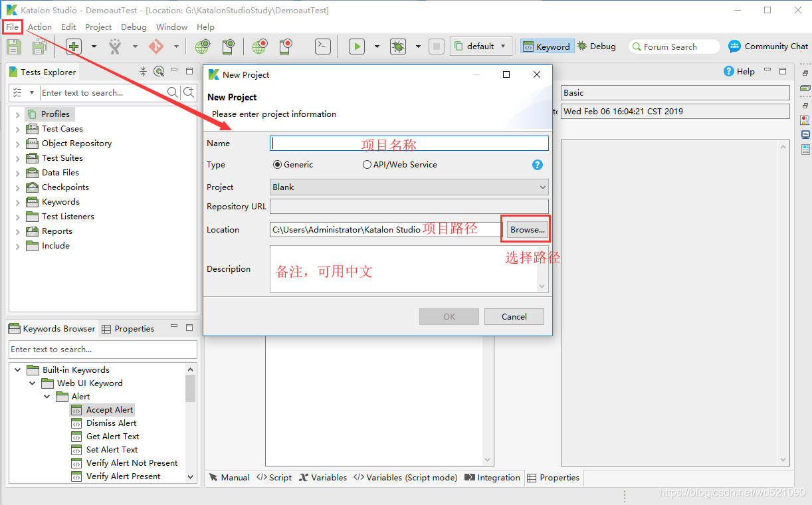This screenshot has width=812, height=505.
Task: Open the dropdown arrow next to Run button
Action: click(x=377, y=47)
